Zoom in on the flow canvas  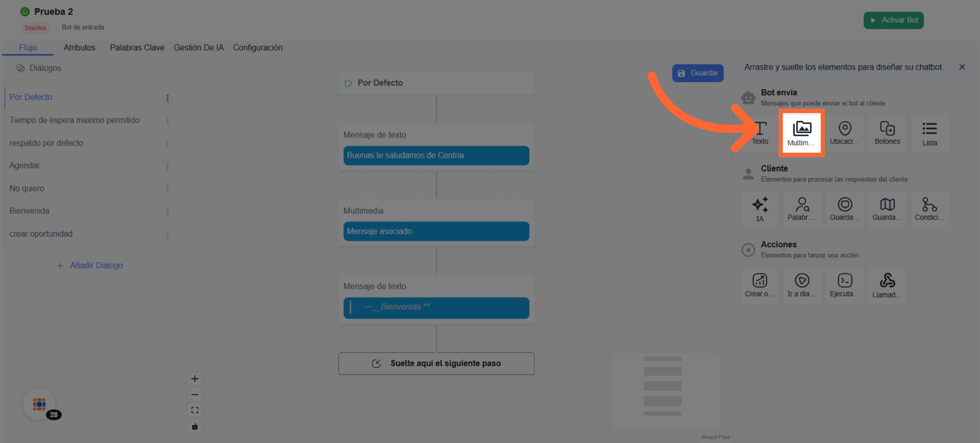click(195, 379)
